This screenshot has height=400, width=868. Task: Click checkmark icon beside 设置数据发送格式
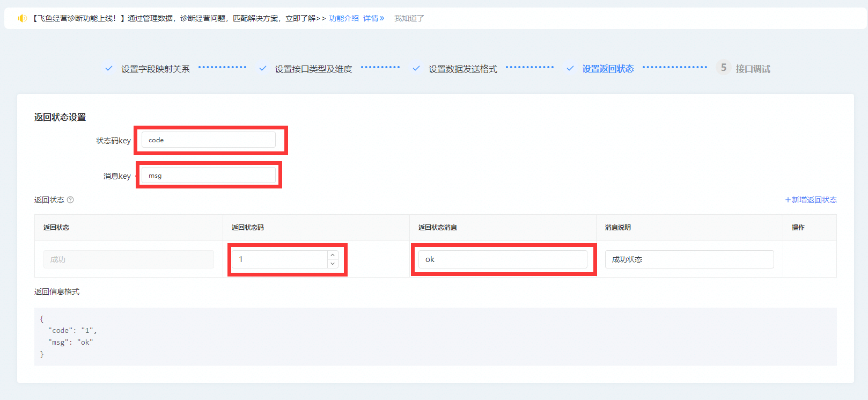(416, 68)
